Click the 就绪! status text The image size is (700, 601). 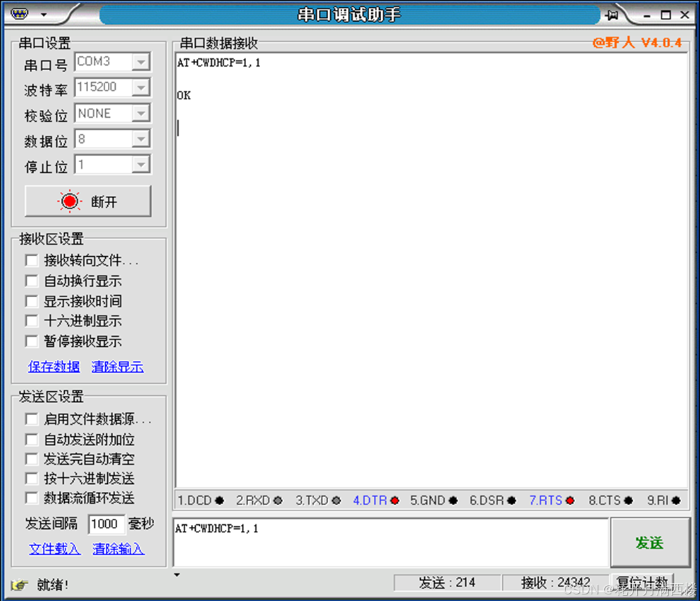(x=52, y=584)
